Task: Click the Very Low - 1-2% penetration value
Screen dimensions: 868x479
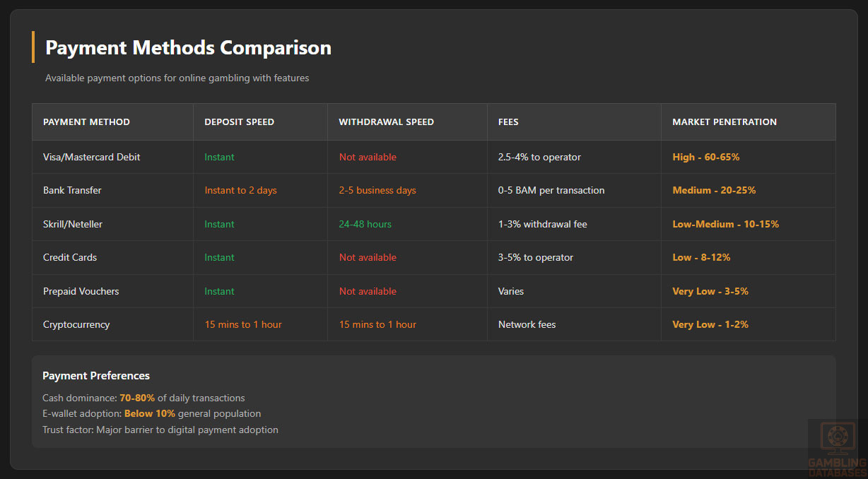Action: 710,324
